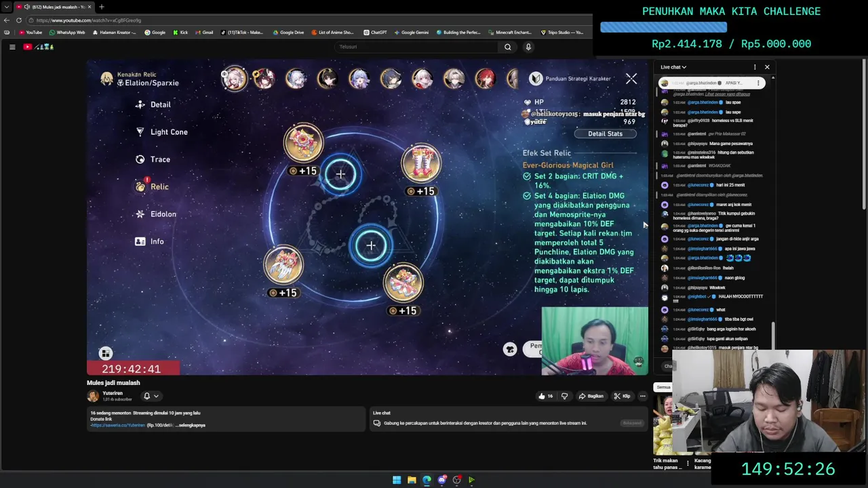
Task: Open the Yuteriren channel avatar
Action: 93,396
